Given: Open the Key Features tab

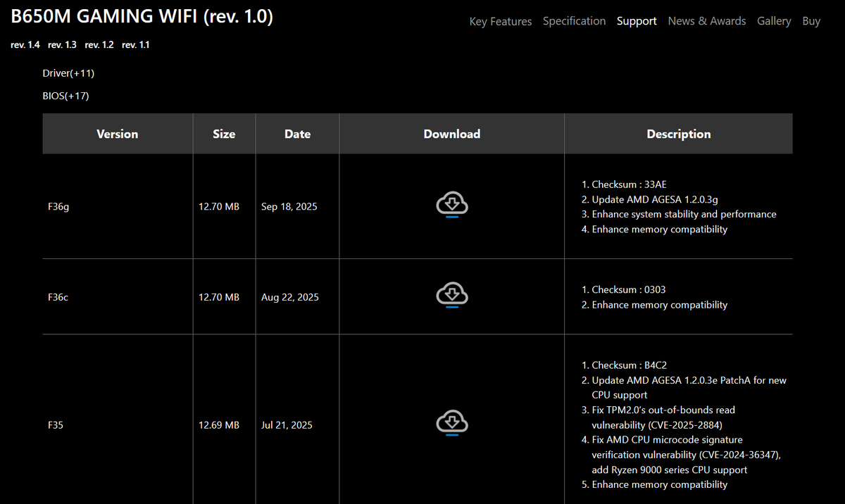Looking at the screenshot, I should tap(501, 21).
